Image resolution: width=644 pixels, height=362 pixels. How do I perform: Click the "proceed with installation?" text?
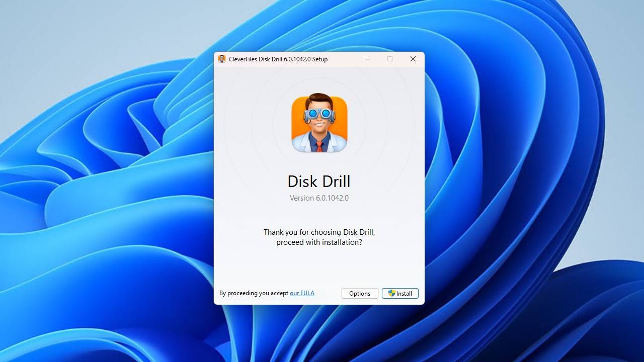pos(319,242)
